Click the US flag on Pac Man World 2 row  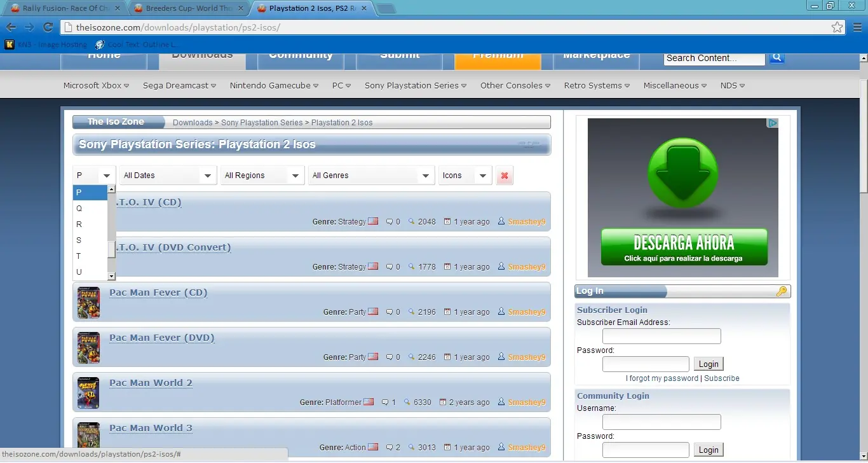pyautogui.click(x=369, y=402)
